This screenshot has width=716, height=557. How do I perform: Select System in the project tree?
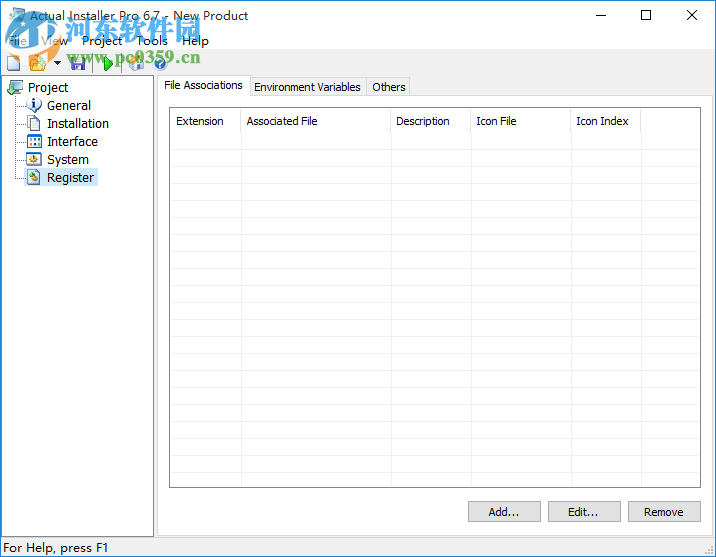click(68, 159)
